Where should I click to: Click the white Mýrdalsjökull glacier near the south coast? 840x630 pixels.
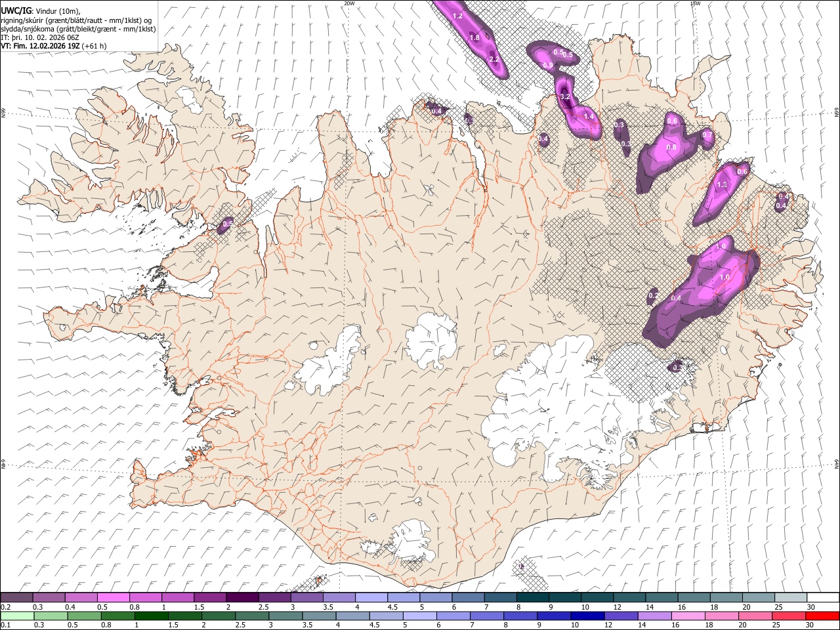click(411, 541)
